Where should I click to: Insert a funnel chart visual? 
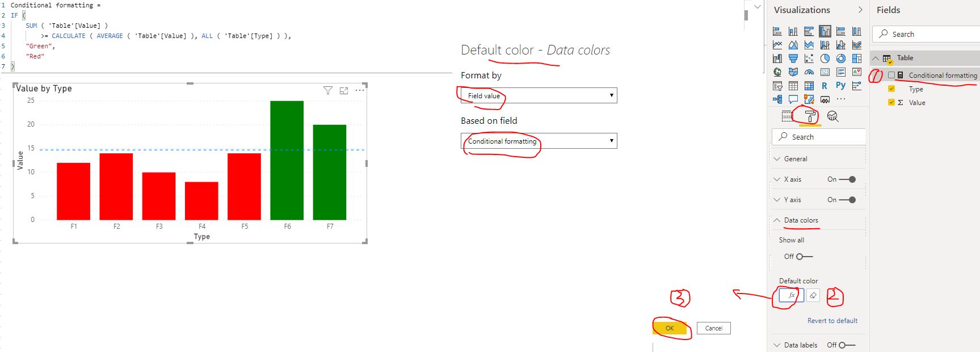click(793, 58)
